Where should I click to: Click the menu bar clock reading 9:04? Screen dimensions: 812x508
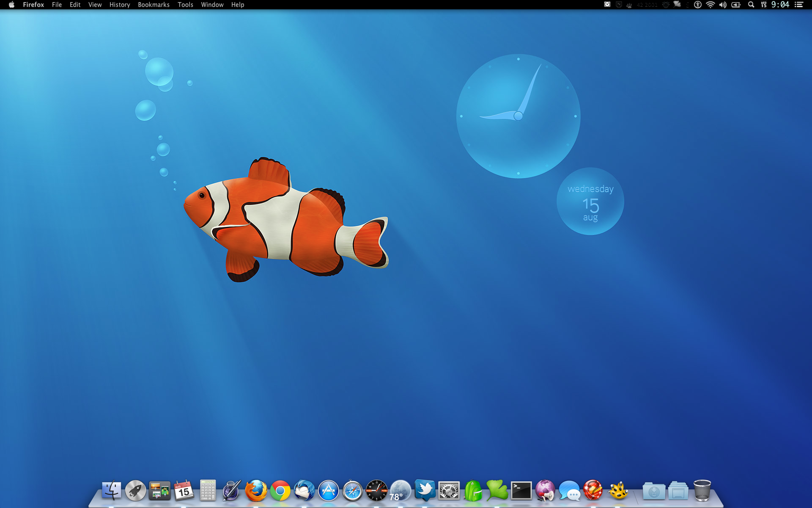[780, 5]
